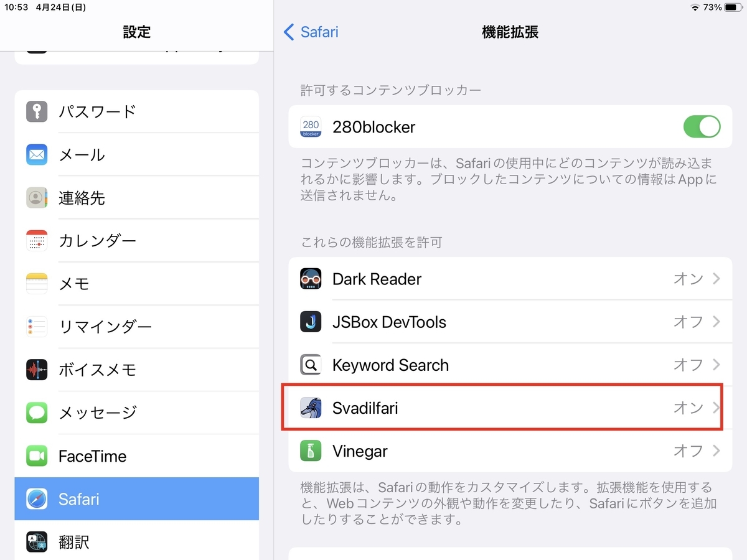Image resolution: width=747 pixels, height=560 pixels.
Task: Open Keyword Search via its chevron
Action: point(716,365)
